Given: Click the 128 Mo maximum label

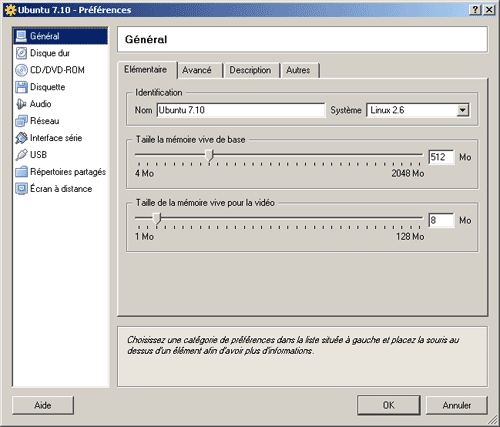Looking at the screenshot, I should [x=410, y=237].
